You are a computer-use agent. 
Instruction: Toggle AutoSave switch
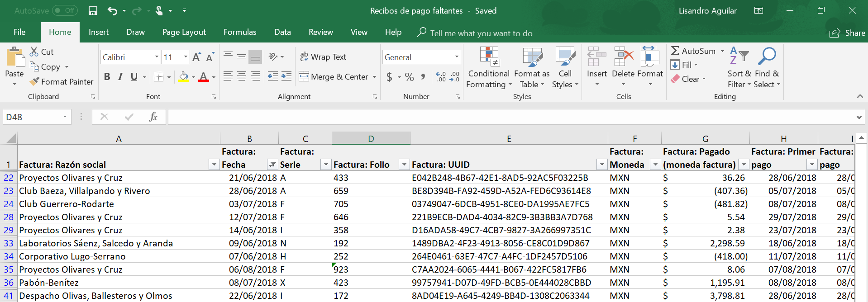click(65, 11)
